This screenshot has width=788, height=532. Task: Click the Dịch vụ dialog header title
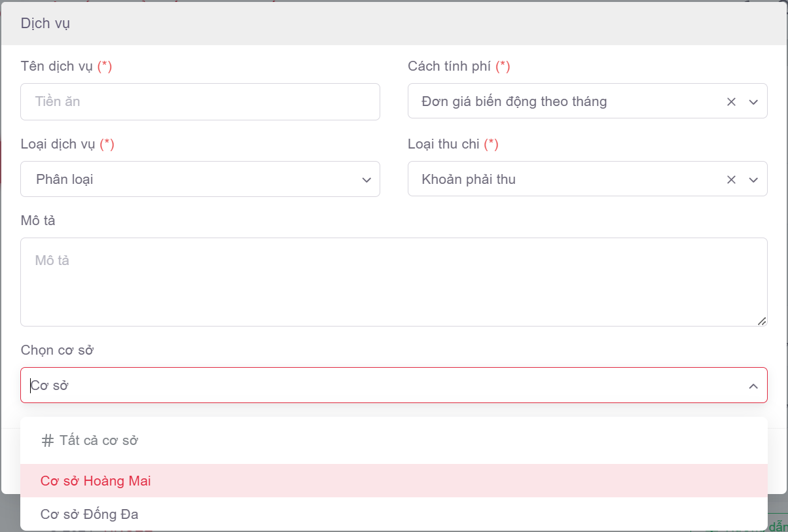coord(45,24)
